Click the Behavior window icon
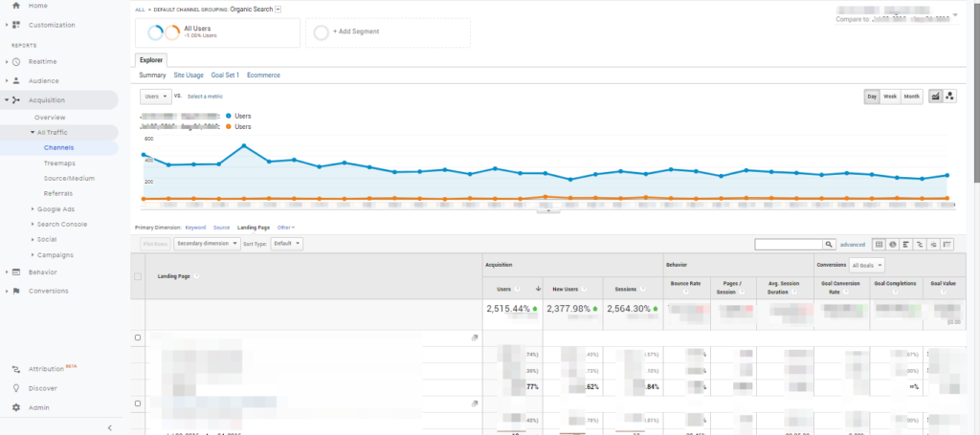 (x=16, y=272)
